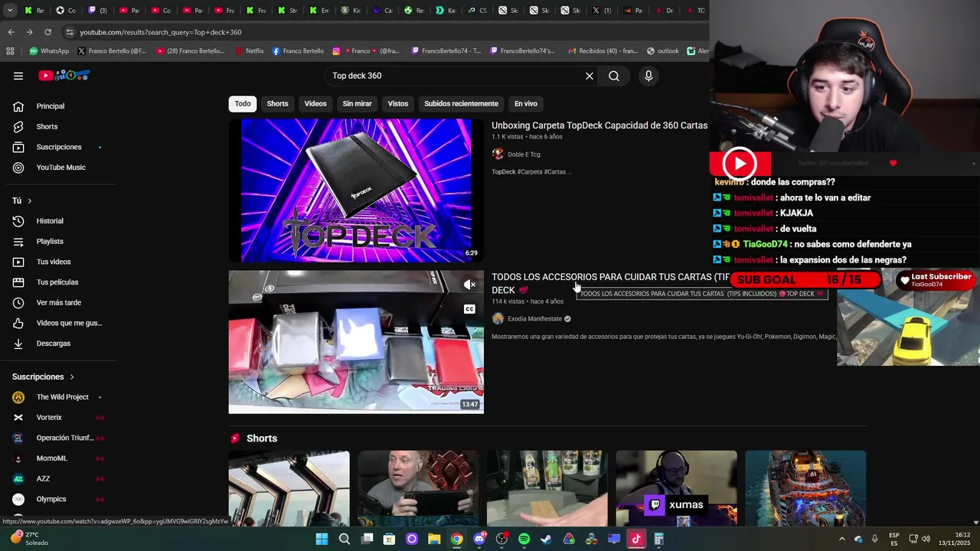Select the Videos filter chip
The height and width of the screenshot is (551, 980).
tap(315, 103)
